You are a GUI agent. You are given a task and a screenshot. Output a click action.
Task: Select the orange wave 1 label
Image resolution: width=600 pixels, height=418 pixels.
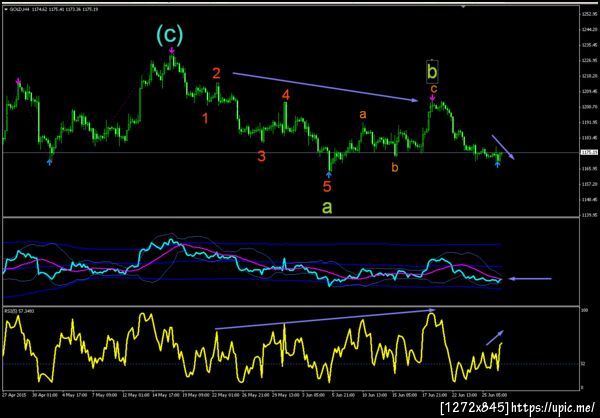(x=205, y=118)
